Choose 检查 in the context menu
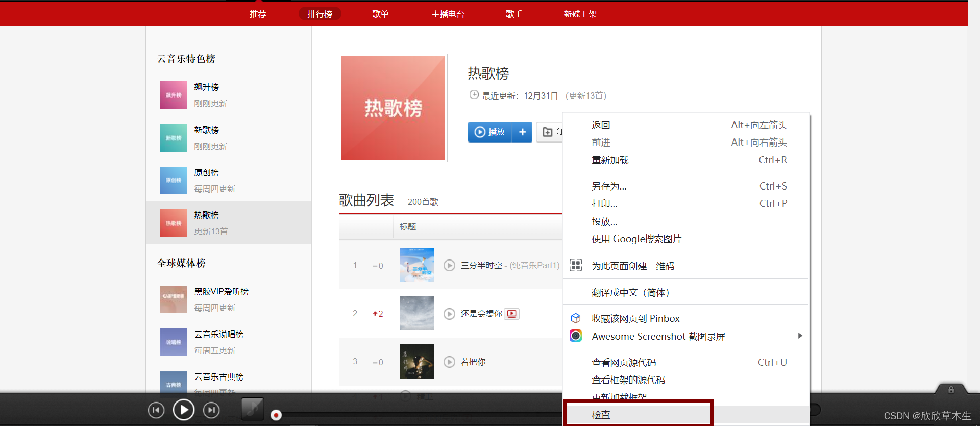 [686, 415]
